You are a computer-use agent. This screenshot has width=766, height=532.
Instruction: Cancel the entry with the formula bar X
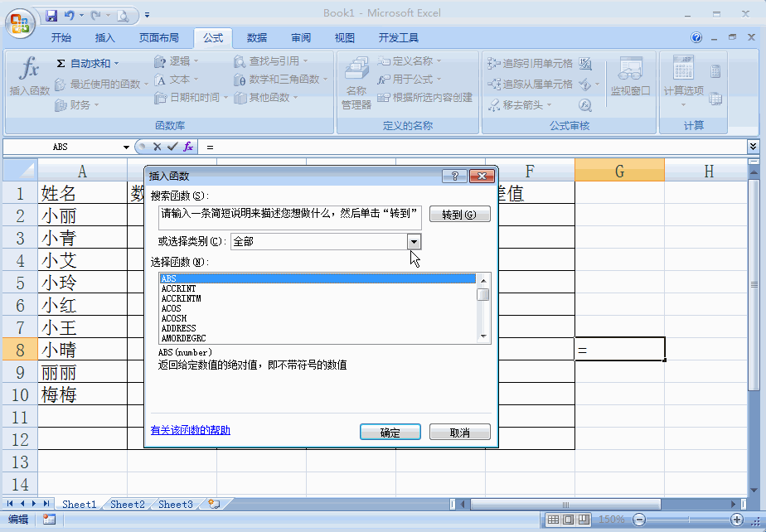click(x=158, y=147)
